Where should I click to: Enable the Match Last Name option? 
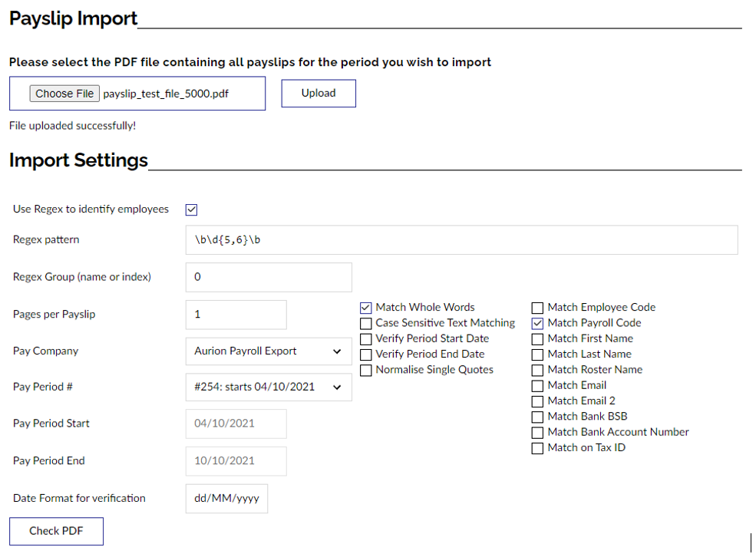537,354
